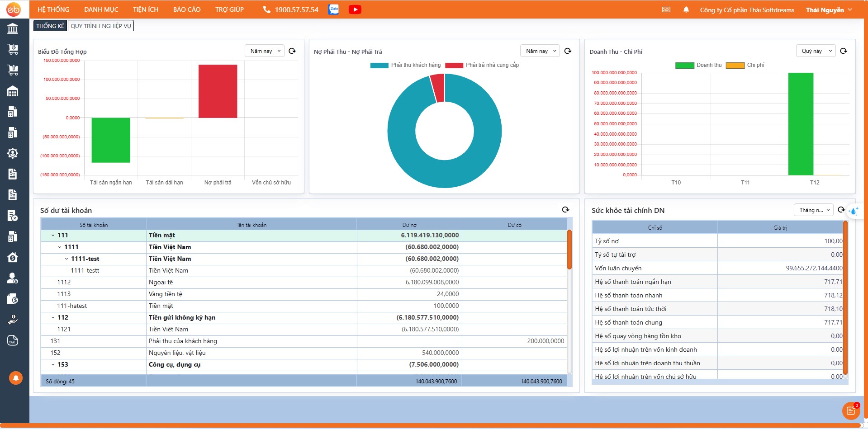
Task: Switch to the QUY TRÌNH NGHIỆP VỤ tab
Action: [x=101, y=26]
